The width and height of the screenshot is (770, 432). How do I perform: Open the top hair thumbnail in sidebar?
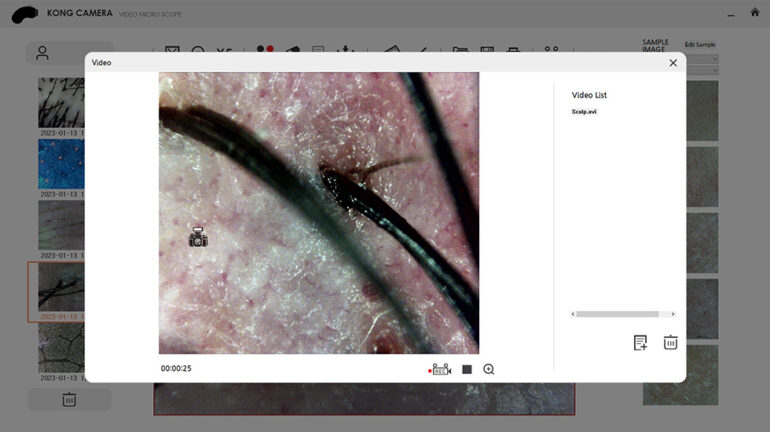[61, 103]
